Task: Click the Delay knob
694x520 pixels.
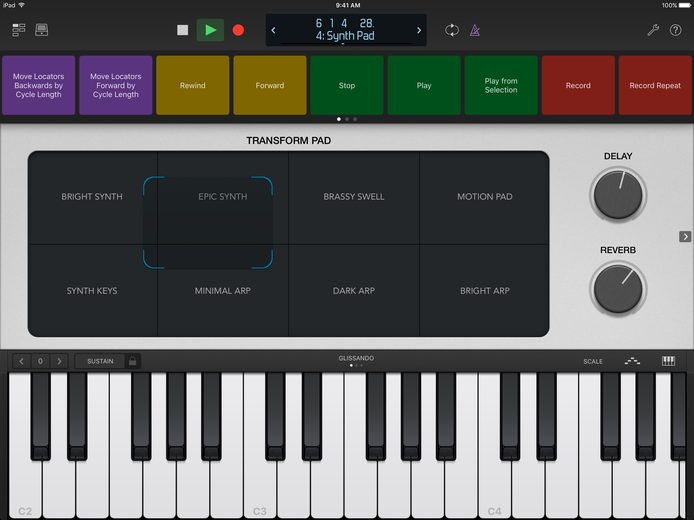Action: coord(618,194)
